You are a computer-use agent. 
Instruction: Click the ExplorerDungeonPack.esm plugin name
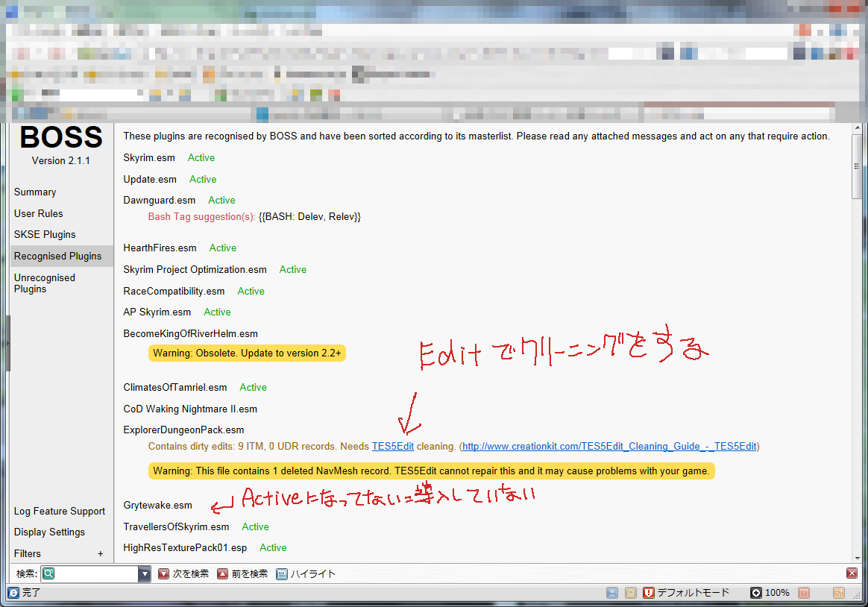click(183, 430)
